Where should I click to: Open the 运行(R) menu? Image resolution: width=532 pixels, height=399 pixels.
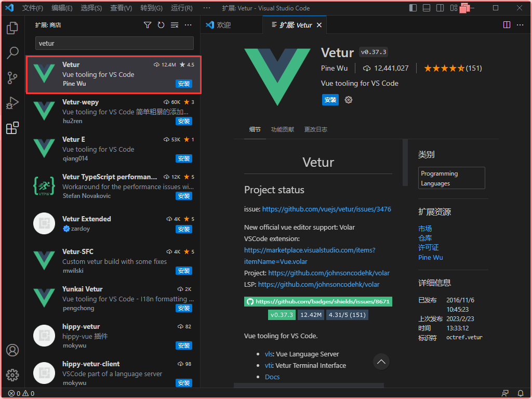[x=181, y=8]
